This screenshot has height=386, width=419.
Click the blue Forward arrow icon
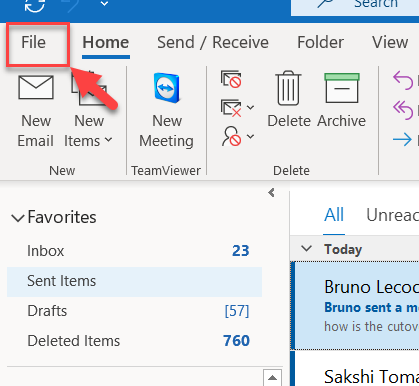tap(402, 140)
